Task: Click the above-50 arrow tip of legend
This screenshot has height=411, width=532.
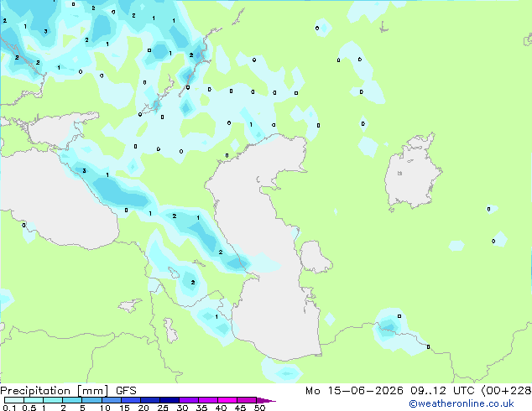Action: [x=266, y=401]
